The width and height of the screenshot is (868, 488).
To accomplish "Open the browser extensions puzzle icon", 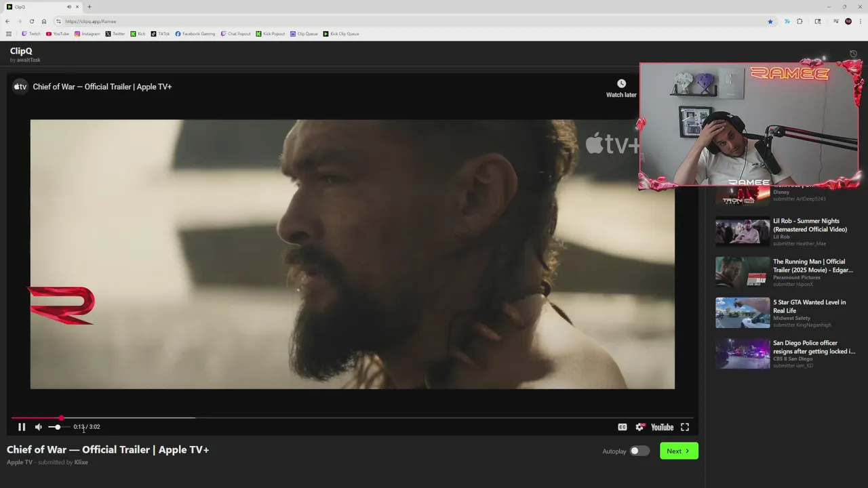I will pos(800,21).
